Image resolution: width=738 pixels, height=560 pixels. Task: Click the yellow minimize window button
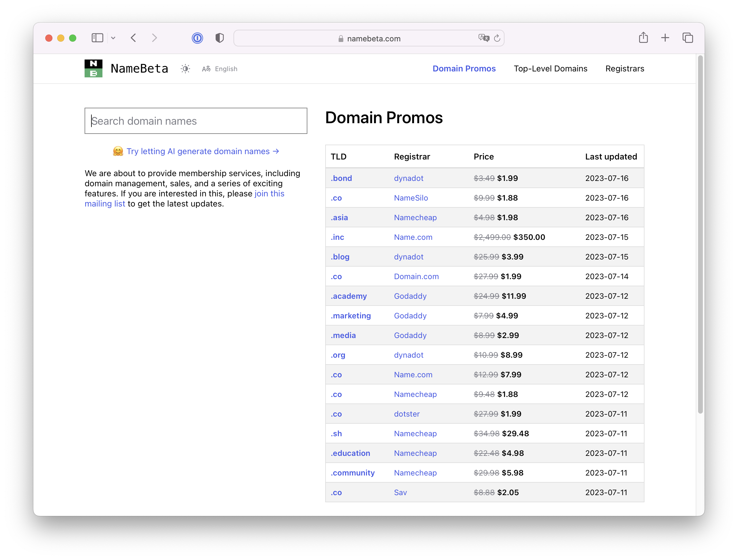tap(61, 38)
